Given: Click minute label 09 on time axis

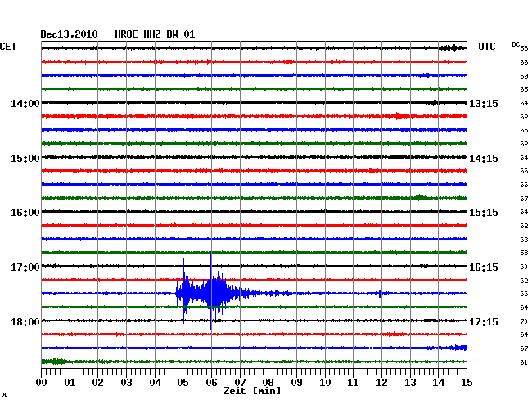Looking at the screenshot, I should coord(296,382).
